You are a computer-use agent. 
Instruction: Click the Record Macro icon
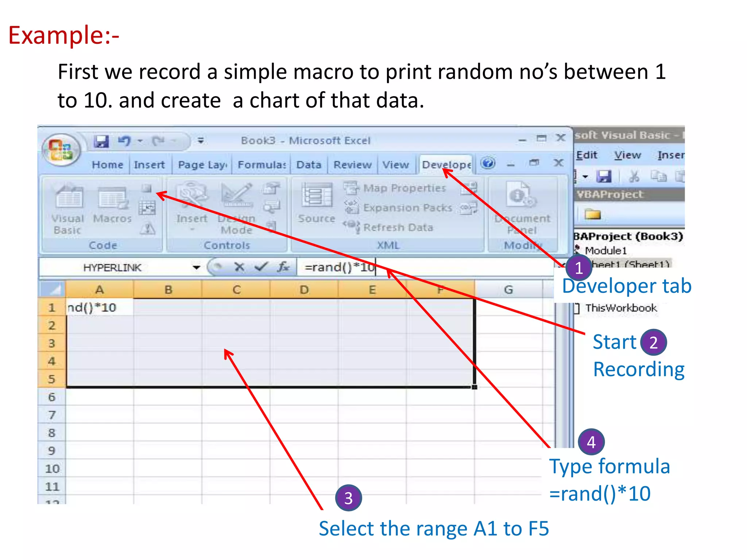tap(147, 188)
